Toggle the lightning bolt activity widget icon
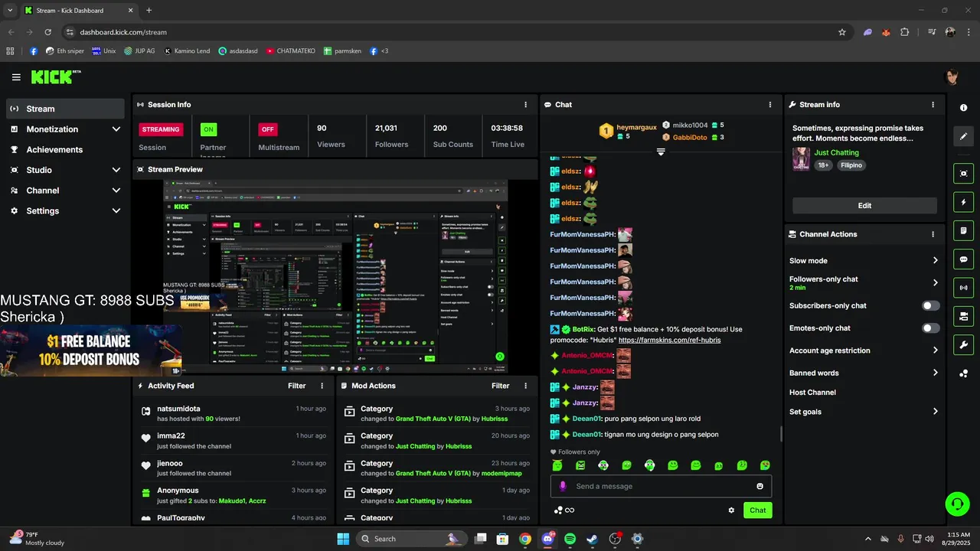Viewport: 980px width, 551px height. (964, 202)
